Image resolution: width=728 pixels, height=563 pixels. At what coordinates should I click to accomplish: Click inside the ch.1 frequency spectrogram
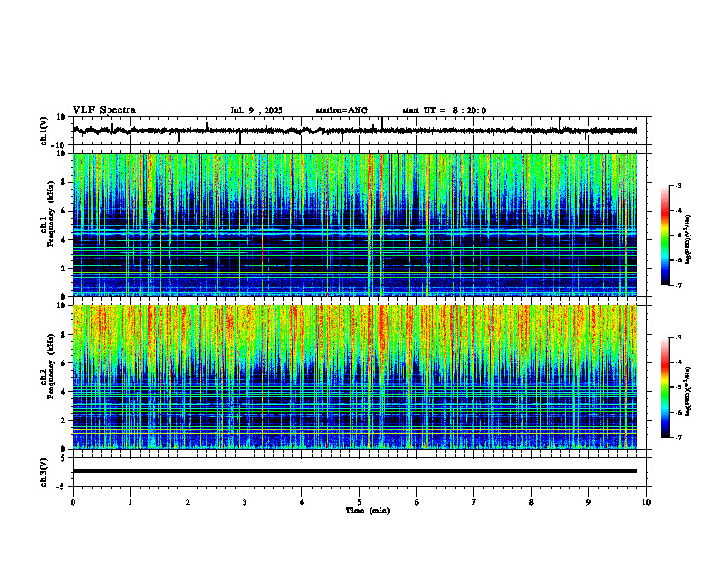pos(354,224)
